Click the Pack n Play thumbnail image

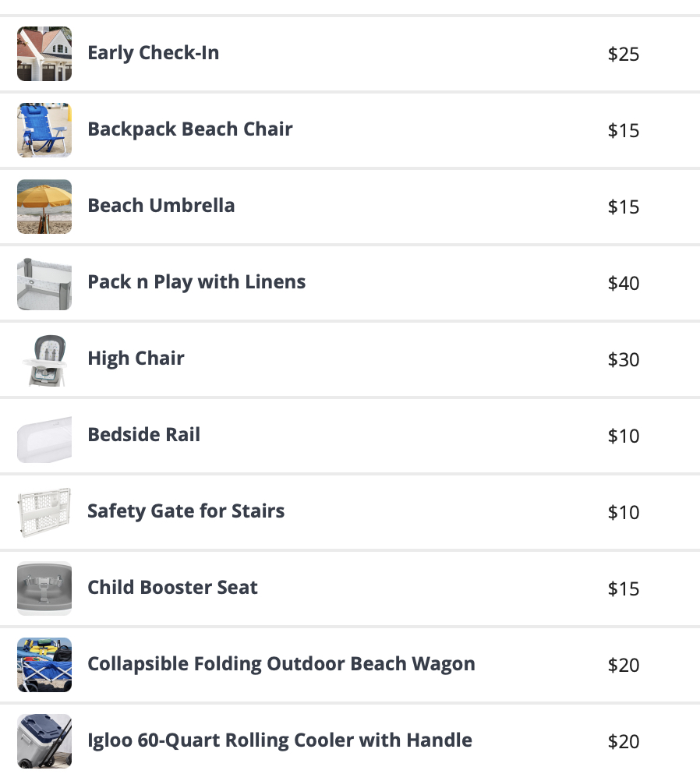(44, 283)
